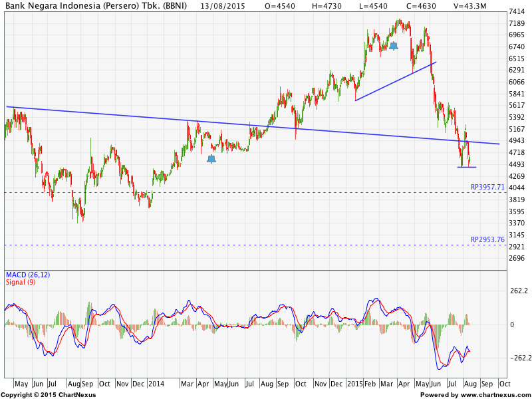Screen dimensions: 532x399
Task: Click the 13/08/2015 date label
Action: [224, 5]
